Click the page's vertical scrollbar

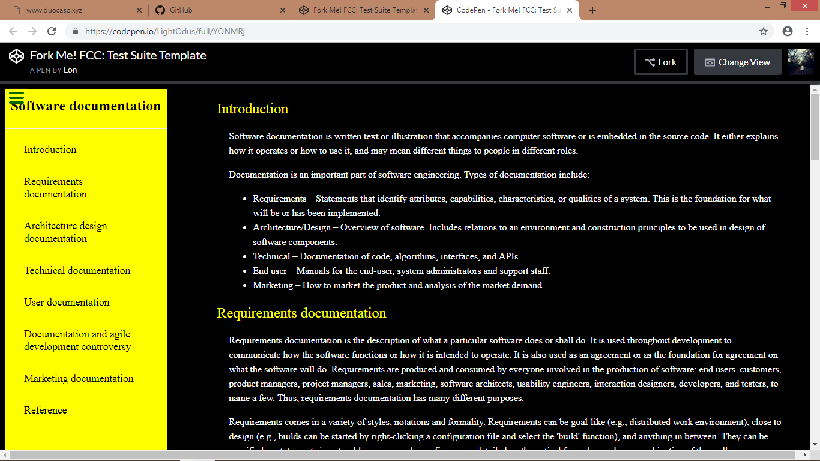(814, 130)
